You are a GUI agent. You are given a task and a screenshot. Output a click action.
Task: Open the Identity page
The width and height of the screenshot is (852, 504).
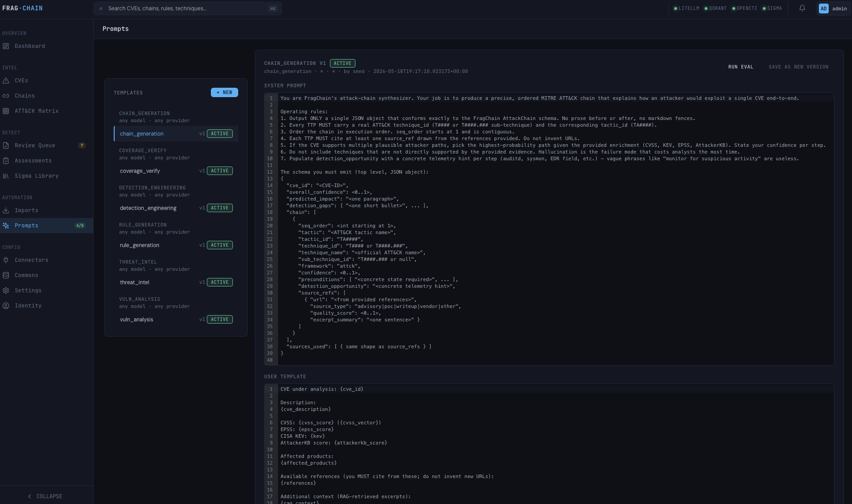point(47,306)
